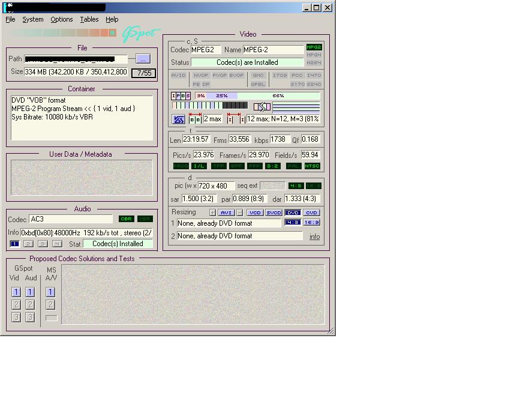Viewport: 532px width, 410px height.
Task: Open the Options menu
Action: pos(61,19)
